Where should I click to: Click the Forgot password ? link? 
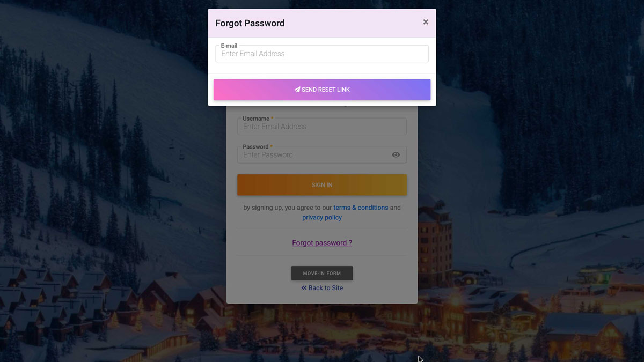point(322,243)
